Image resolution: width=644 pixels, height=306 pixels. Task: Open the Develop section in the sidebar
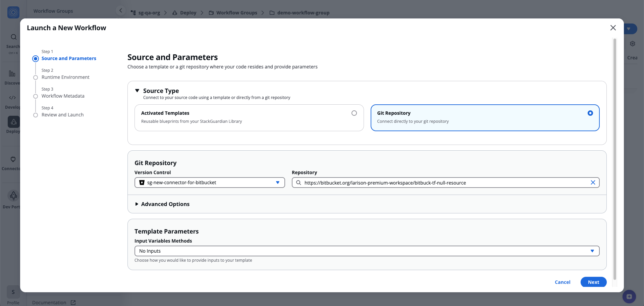12,98
